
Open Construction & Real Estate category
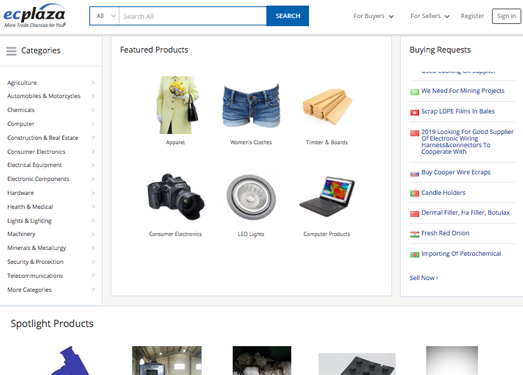pos(43,138)
